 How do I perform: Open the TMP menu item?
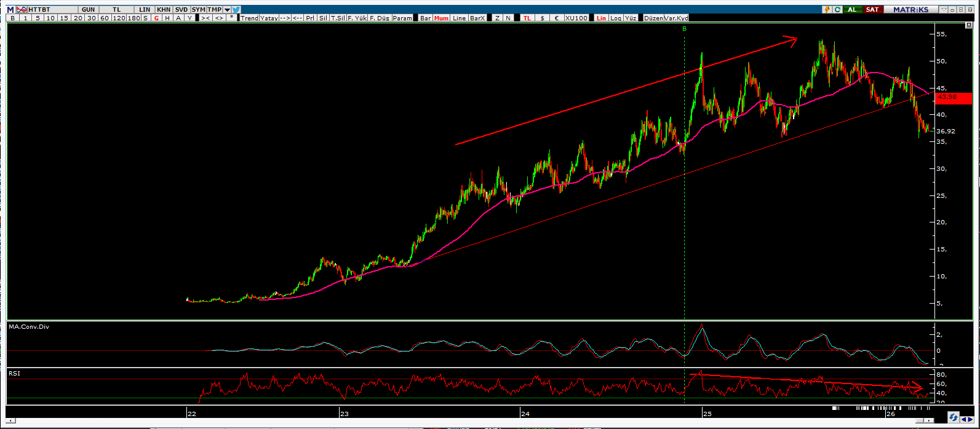[x=215, y=10]
